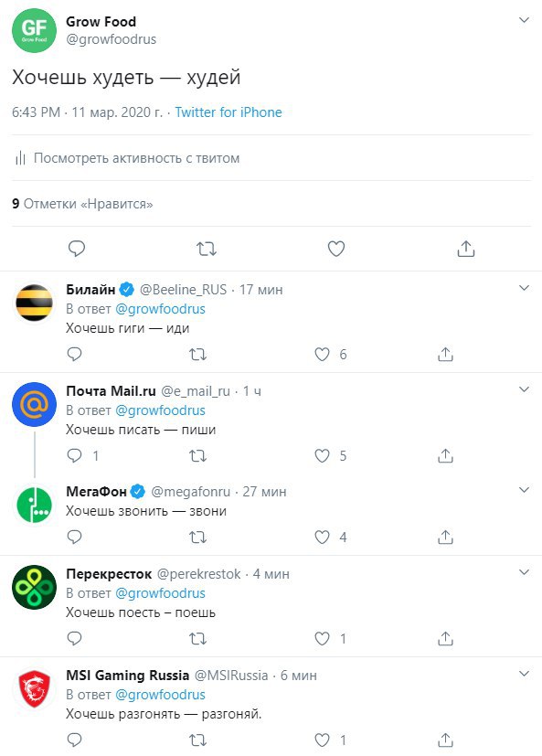Open replies to Почта Mail.ru tweet
This screenshot has height=756, width=542.
click(74, 455)
